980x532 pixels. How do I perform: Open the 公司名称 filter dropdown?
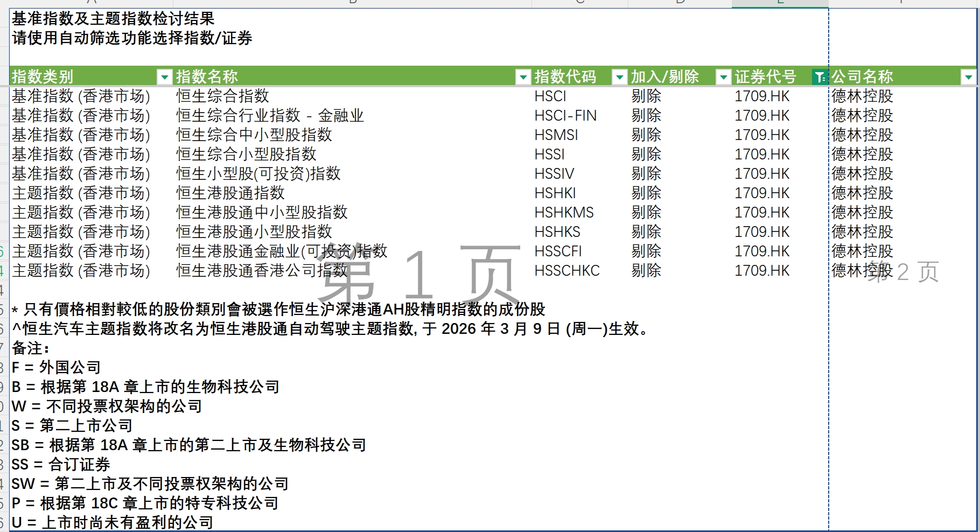968,78
